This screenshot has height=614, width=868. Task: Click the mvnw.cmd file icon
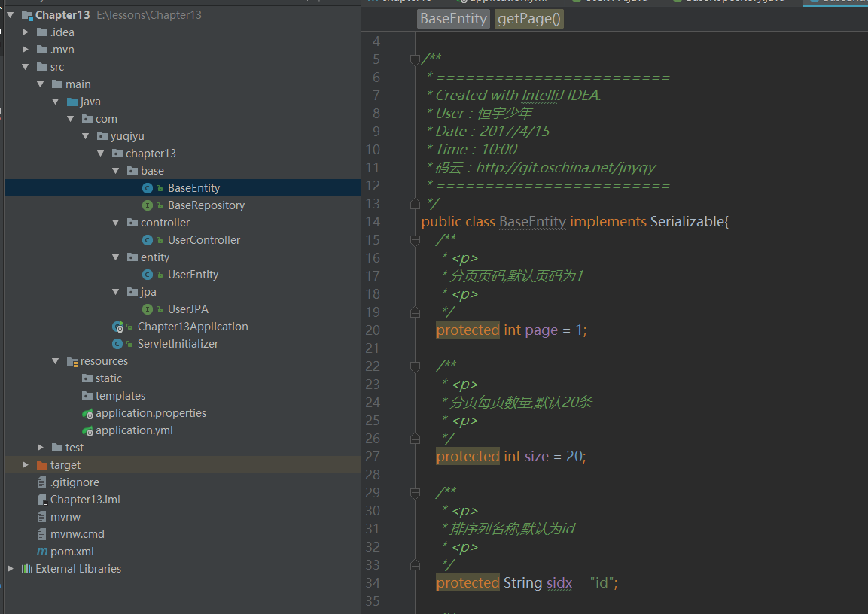click(x=41, y=533)
